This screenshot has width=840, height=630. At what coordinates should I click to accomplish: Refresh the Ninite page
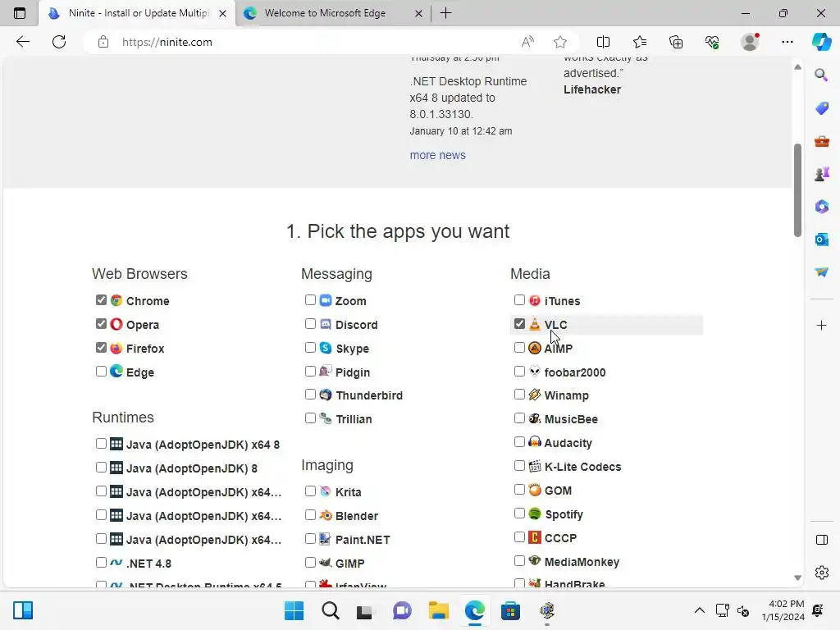[x=59, y=42]
